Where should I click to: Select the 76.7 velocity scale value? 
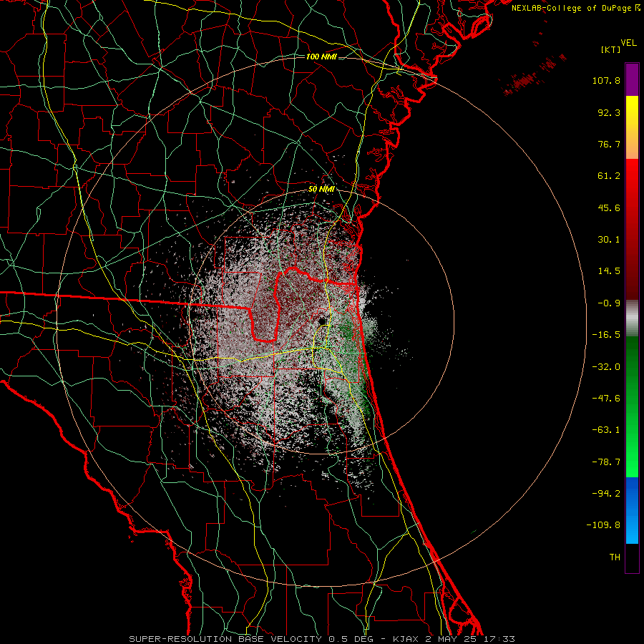click(x=609, y=144)
